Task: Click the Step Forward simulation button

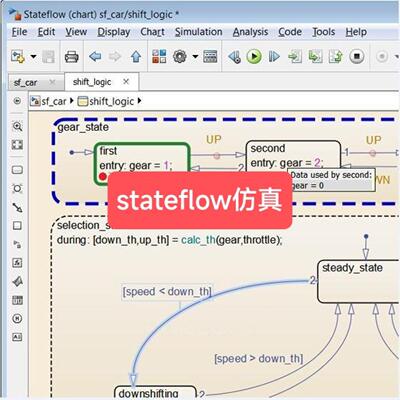Action: click(274, 57)
